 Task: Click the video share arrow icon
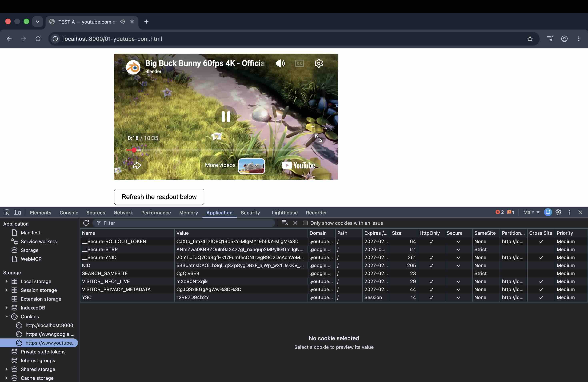tap(137, 165)
